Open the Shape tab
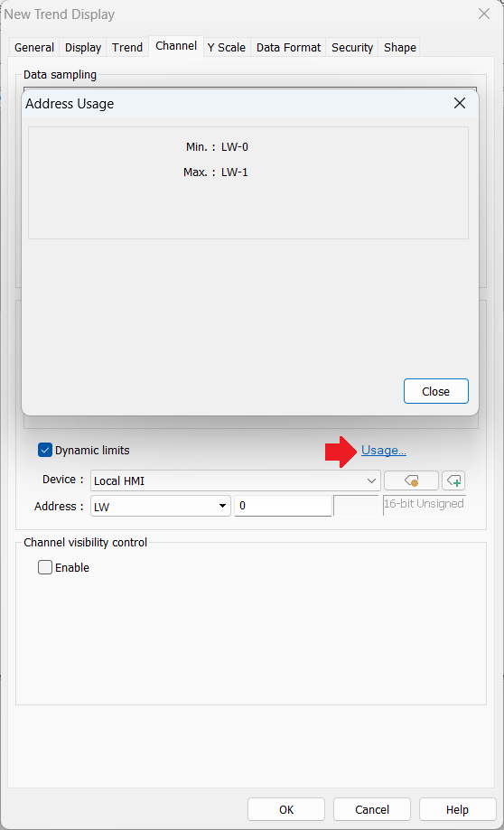Viewport: 504px width, 830px height. (400, 47)
